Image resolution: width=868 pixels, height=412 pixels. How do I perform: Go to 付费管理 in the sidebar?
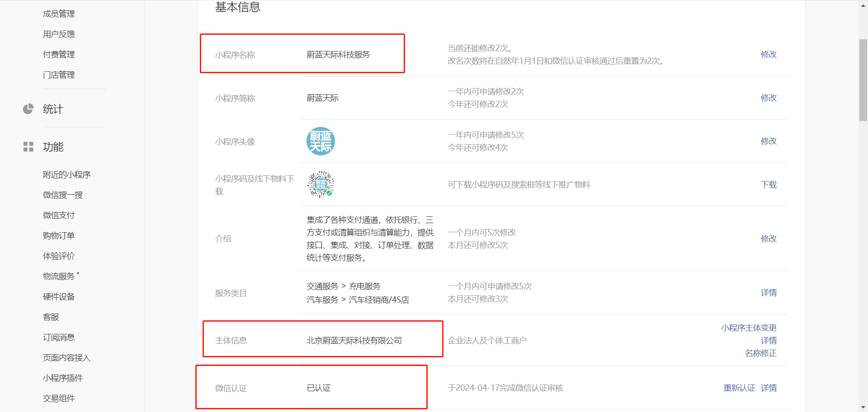click(x=59, y=55)
